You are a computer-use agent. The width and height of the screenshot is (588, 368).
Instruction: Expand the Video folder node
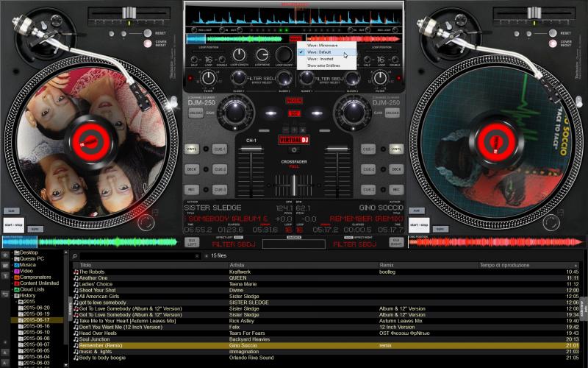(x=12, y=271)
